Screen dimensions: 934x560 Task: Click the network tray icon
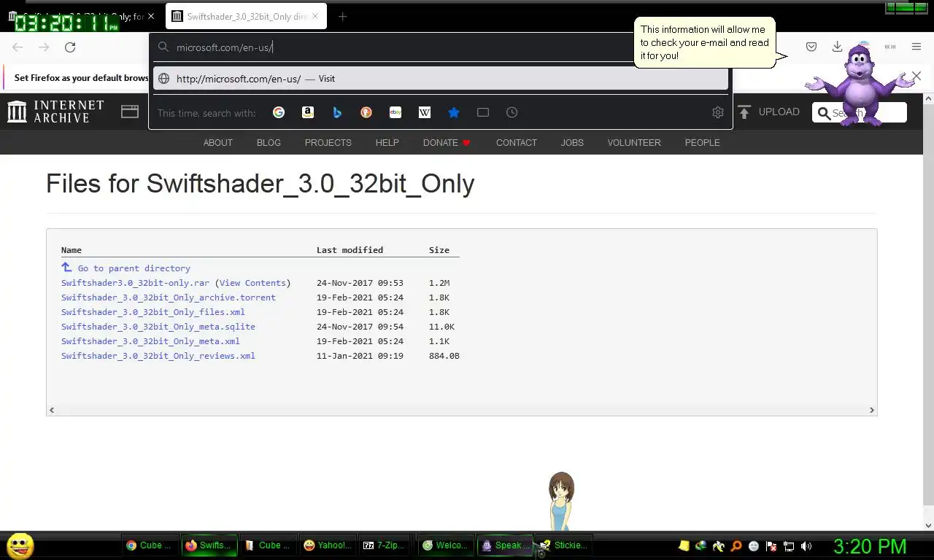coord(789,545)
